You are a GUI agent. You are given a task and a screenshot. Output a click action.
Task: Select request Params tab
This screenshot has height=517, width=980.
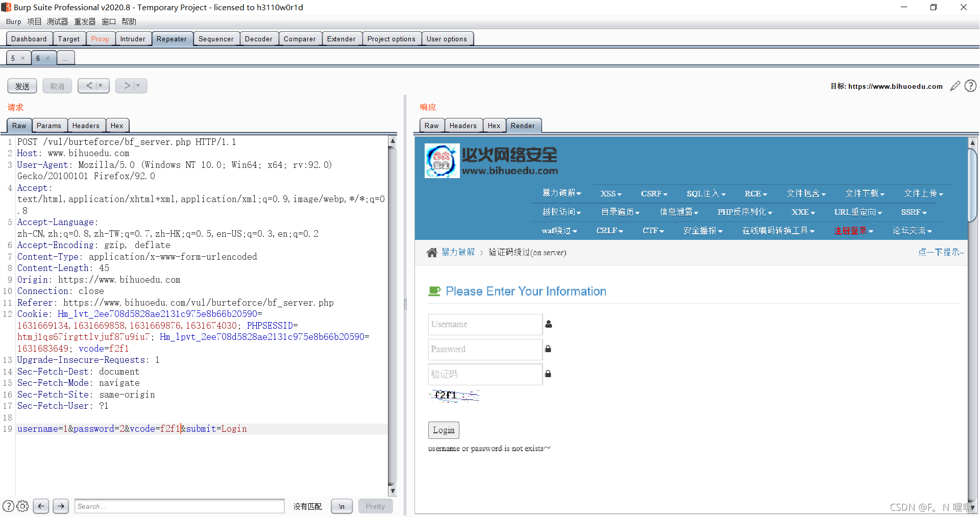click(x=49, y=126)
